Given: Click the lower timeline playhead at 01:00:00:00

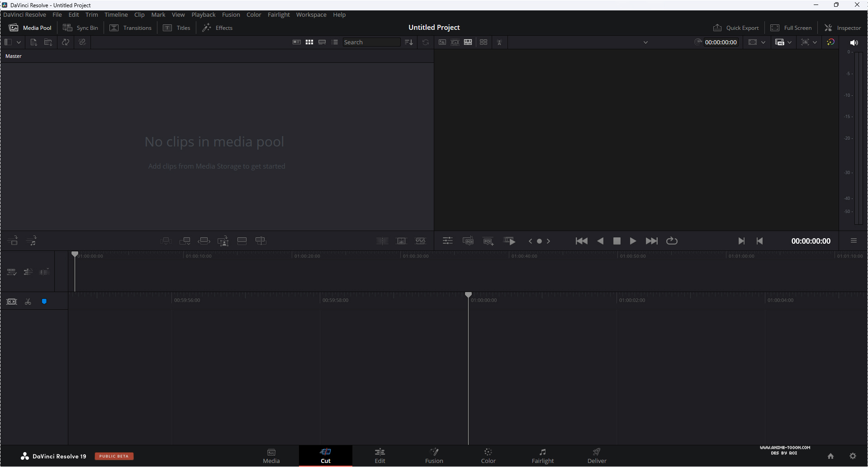Looking at the screenshot, I should 468,295.
